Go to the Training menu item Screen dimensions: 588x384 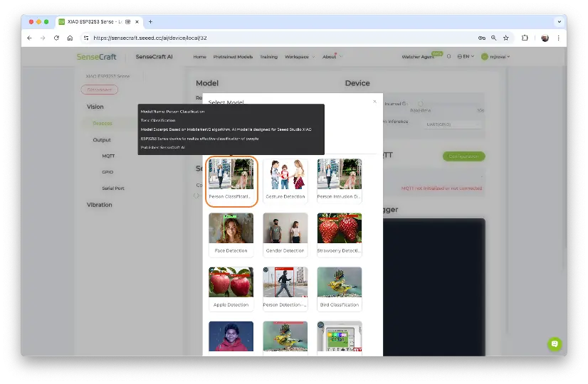(x=268, y=57)
